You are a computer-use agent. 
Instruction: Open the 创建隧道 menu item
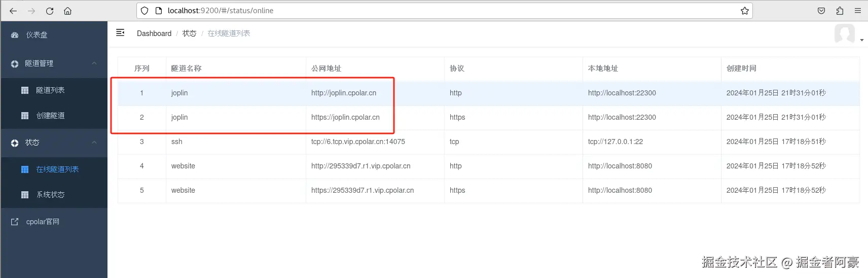pyautogui.click(x=54, y=116)
